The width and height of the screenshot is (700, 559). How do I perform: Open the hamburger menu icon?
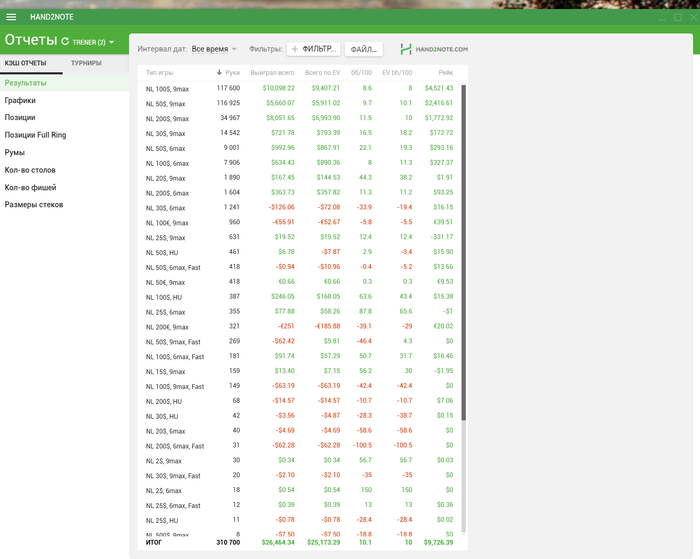tap(11, 17)
